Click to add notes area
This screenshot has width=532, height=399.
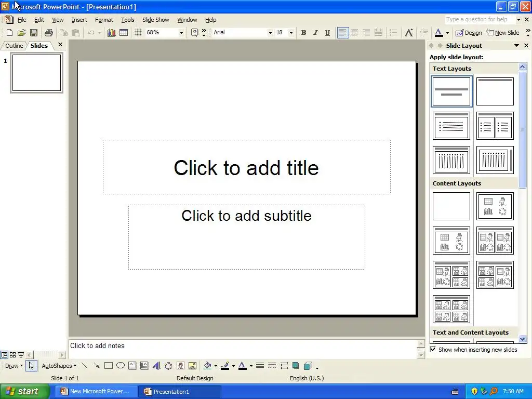tap(243, 349)
